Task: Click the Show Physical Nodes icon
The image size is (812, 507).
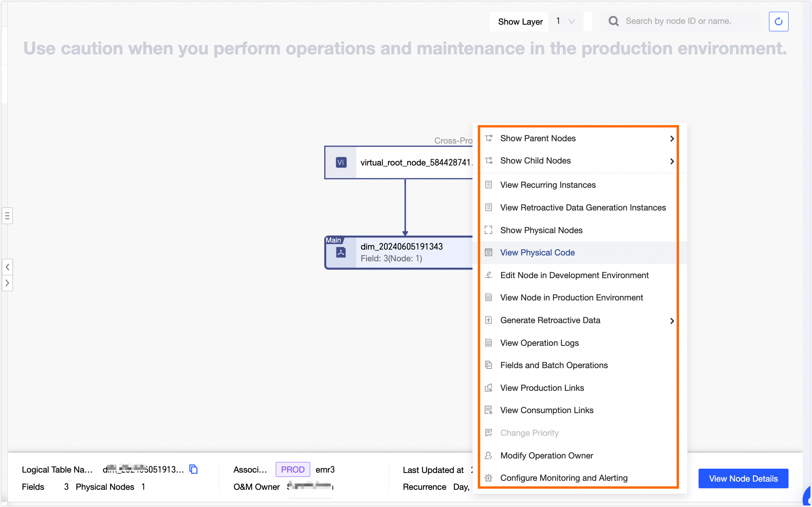Action: [489, 230]
